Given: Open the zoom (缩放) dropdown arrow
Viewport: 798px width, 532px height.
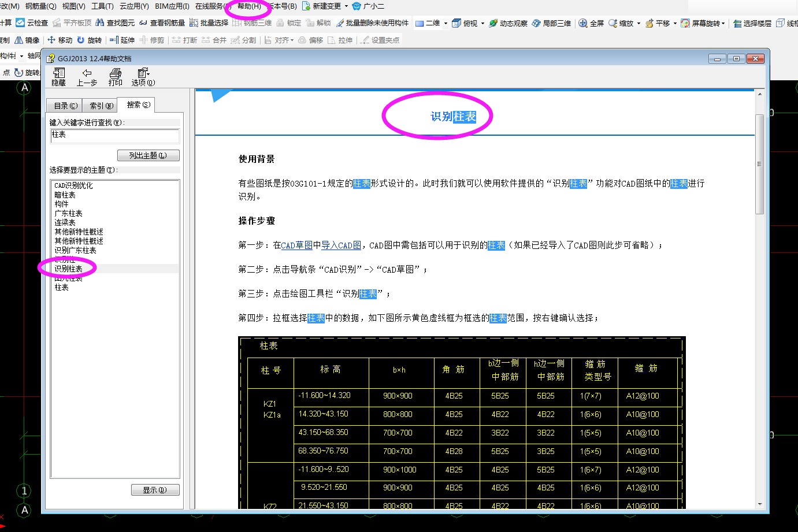Looking at the screenshot, I should pos(639,23).
